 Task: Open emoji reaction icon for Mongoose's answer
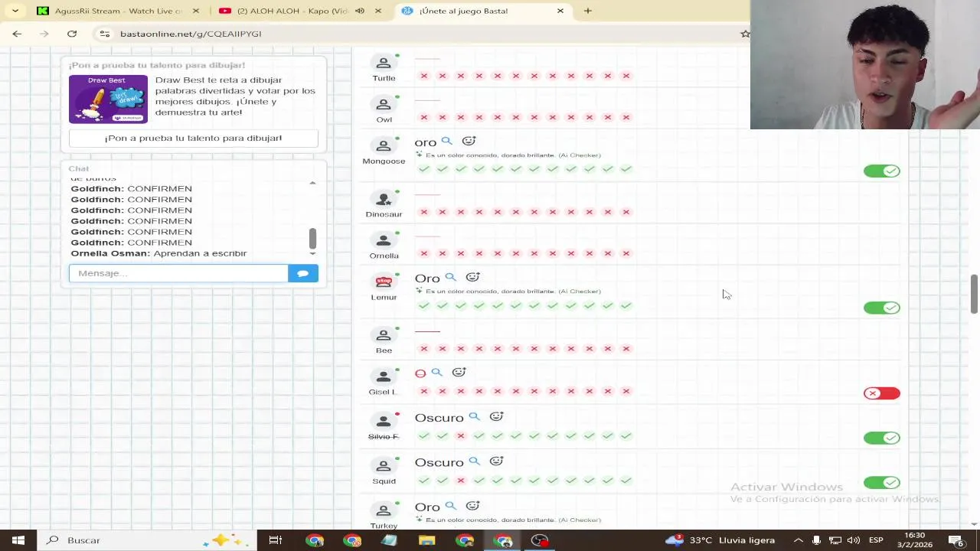coord(469,142)
